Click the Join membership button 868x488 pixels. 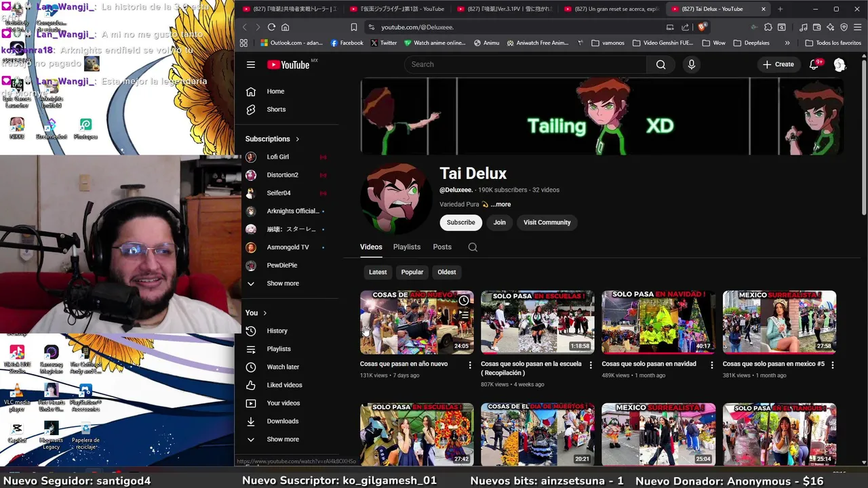(500, 222)
